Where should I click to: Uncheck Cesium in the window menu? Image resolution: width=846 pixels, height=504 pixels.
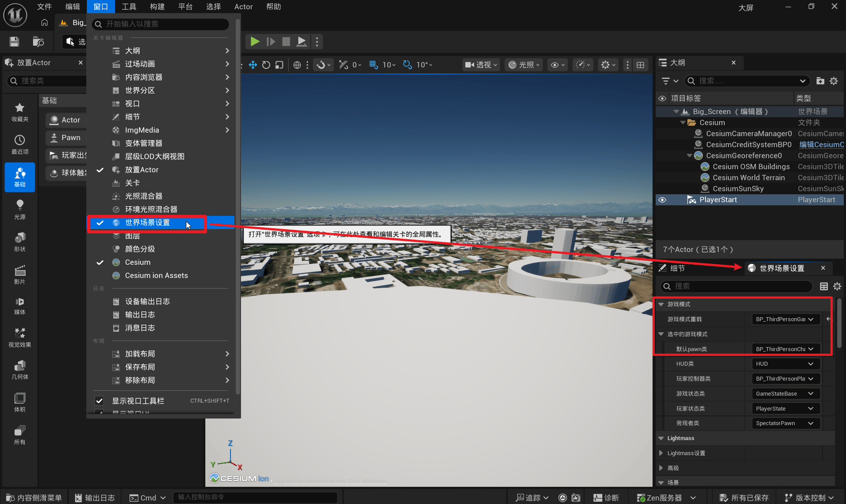[x=137, y=262]
